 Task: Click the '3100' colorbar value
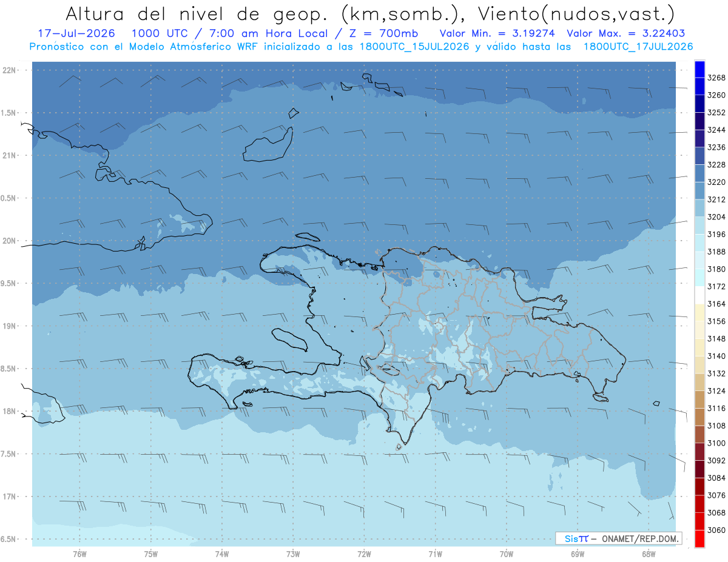[716, 443]
